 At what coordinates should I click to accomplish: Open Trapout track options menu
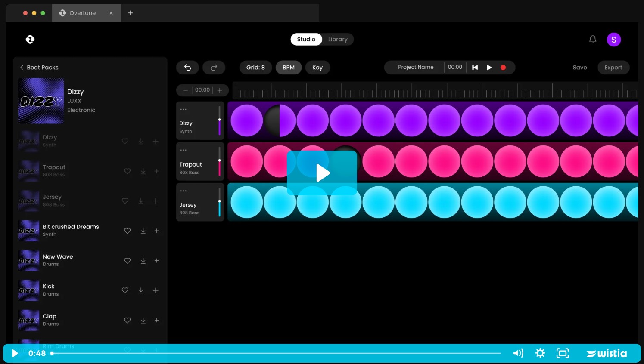(184, 150)
